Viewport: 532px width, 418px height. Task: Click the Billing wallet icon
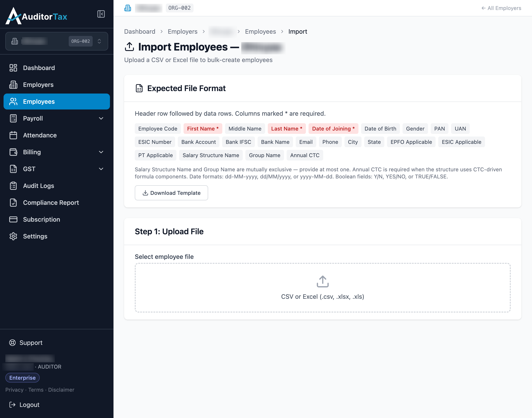[x=13, y=152]
